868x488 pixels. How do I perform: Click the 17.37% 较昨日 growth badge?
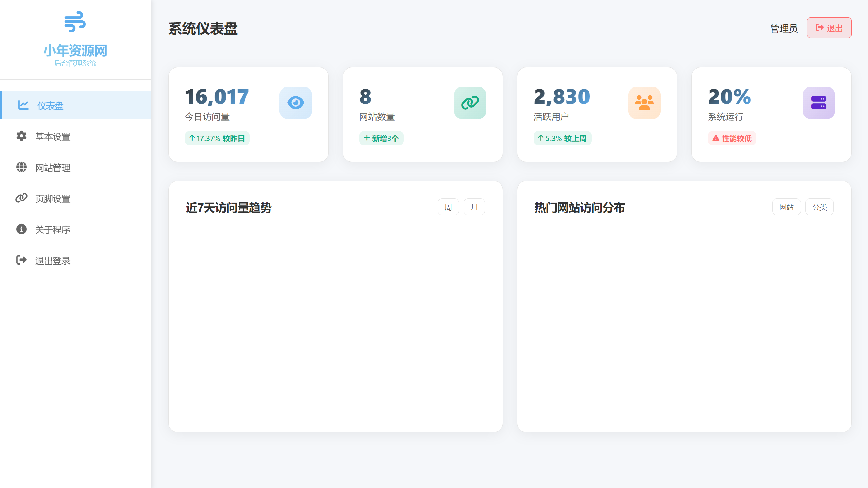(x=217, y=138)
